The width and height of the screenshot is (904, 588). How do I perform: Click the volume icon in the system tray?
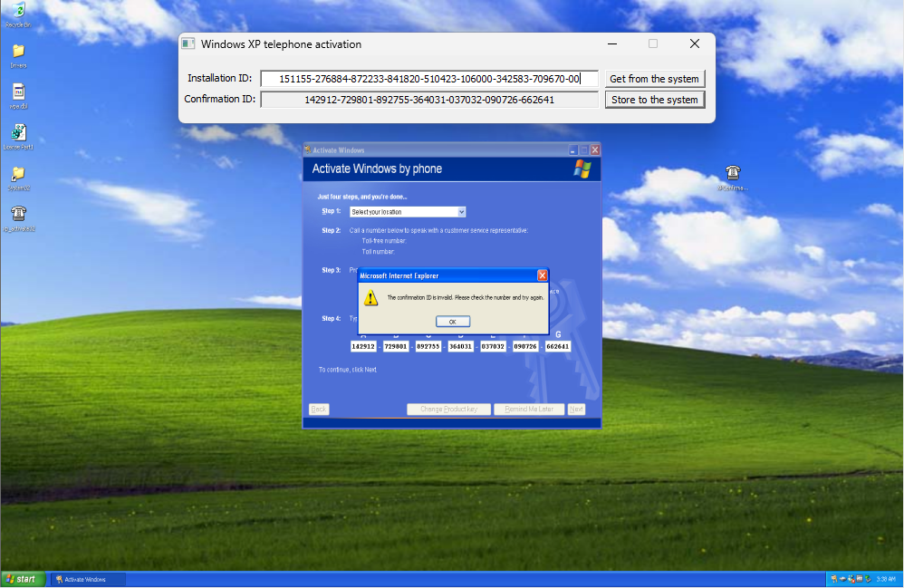pos(843,579)
